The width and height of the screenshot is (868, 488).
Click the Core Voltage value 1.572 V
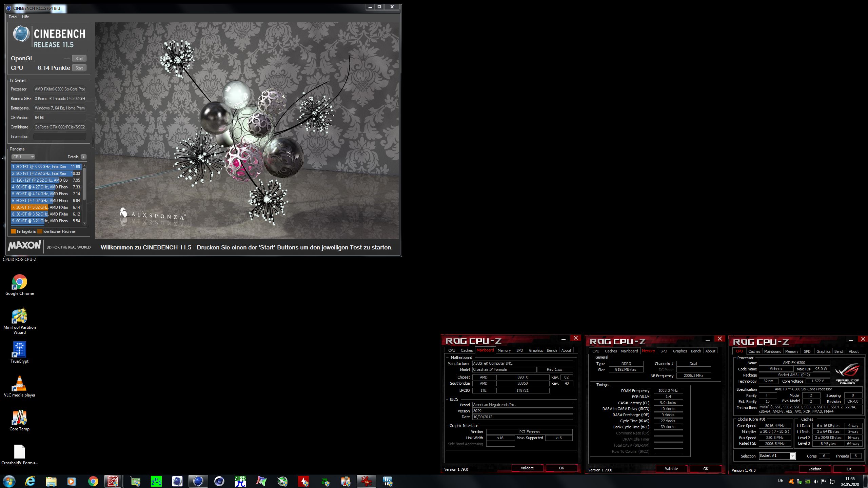point(817,381)
